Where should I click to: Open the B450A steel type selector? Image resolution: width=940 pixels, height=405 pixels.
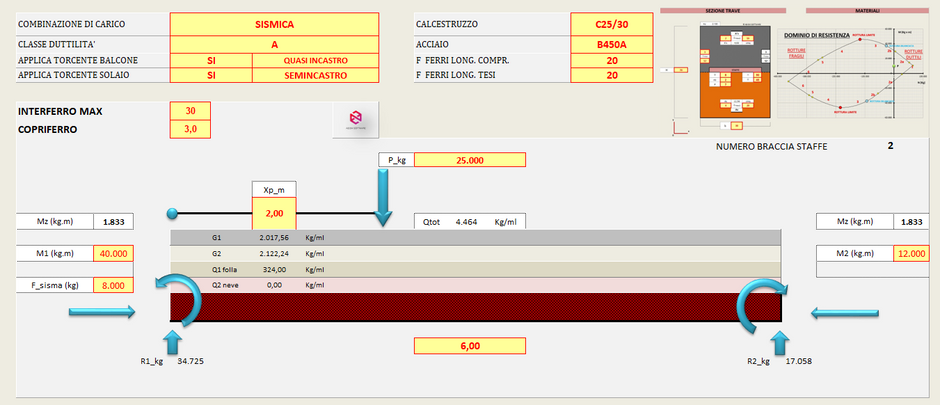612,44
